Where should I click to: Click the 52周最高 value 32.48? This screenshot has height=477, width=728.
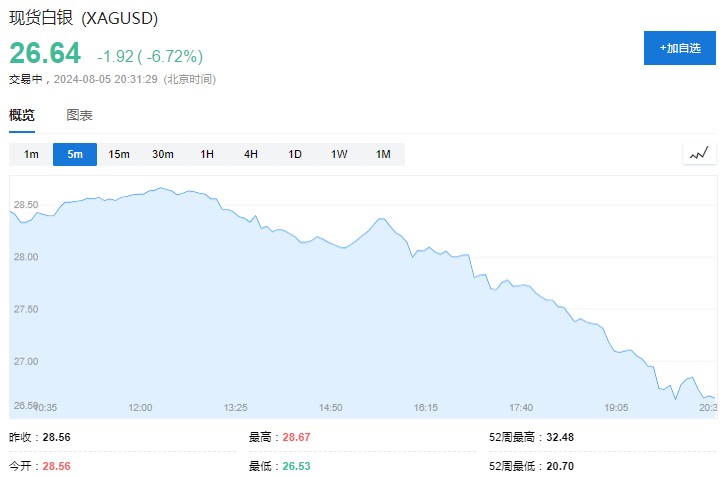click(562, 437)
